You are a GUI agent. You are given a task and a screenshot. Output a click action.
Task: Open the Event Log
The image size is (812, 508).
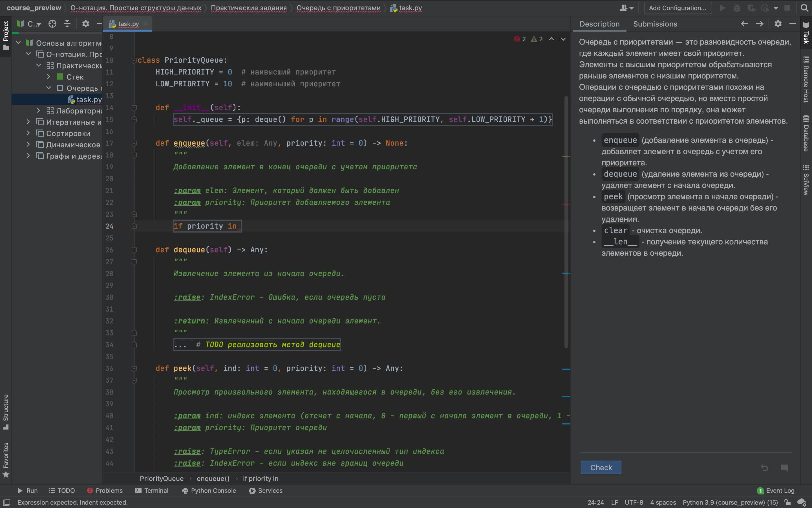pos(776,491)
